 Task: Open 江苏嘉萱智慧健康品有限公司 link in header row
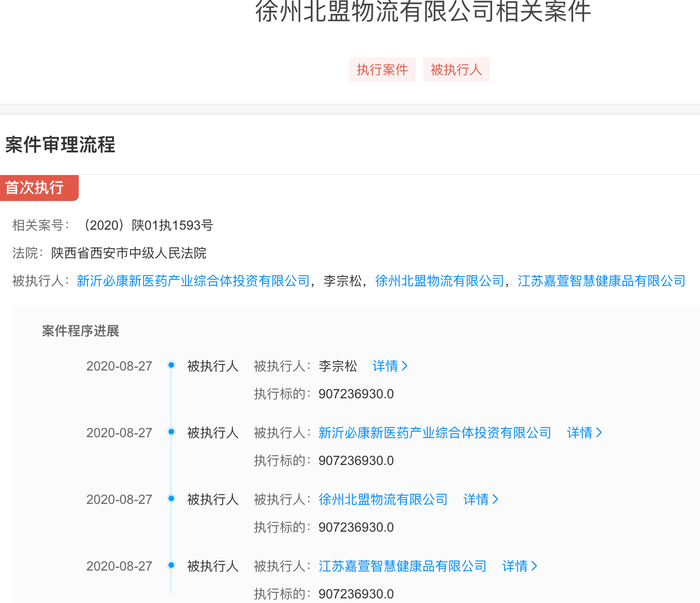(x=601, y=281)
